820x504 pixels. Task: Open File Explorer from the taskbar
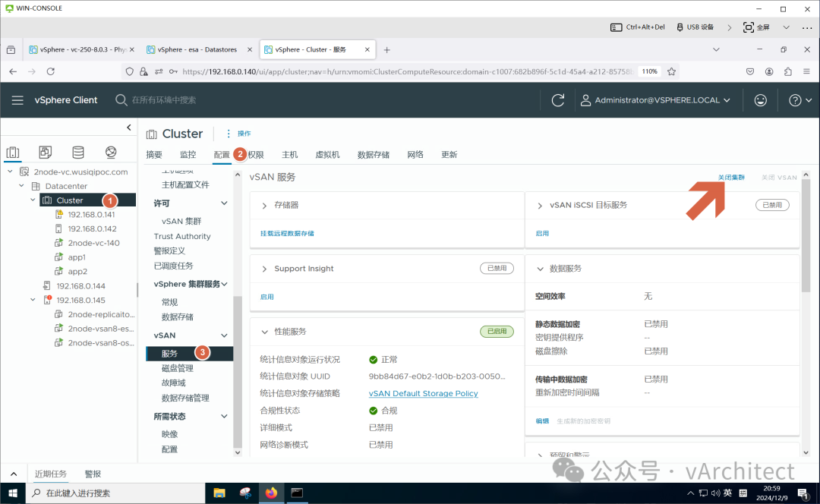click(219, 493)
